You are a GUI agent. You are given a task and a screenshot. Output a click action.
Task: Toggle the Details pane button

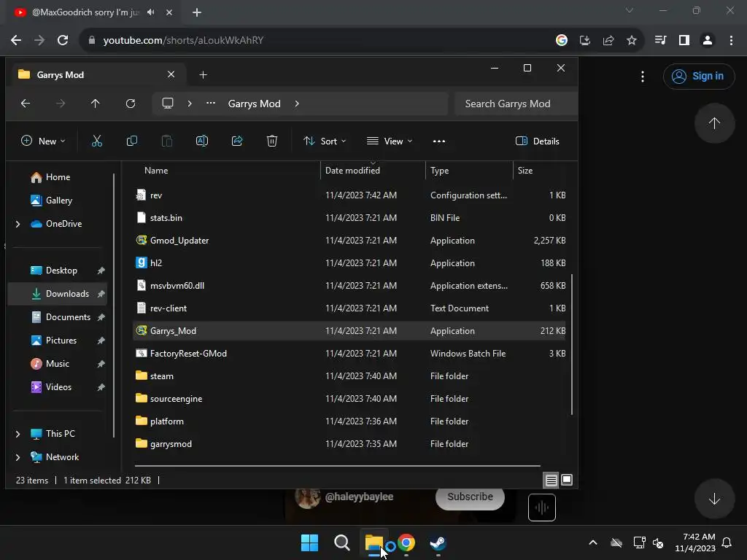[x=538, y=141]
